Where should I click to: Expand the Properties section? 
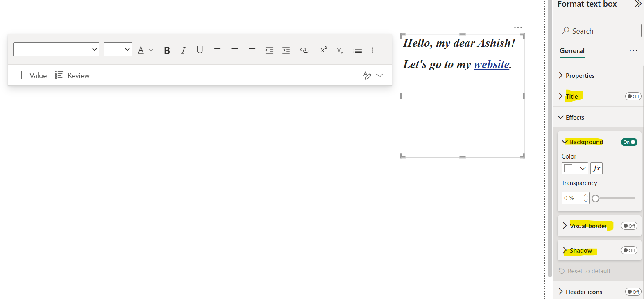(x=580, y=76)
